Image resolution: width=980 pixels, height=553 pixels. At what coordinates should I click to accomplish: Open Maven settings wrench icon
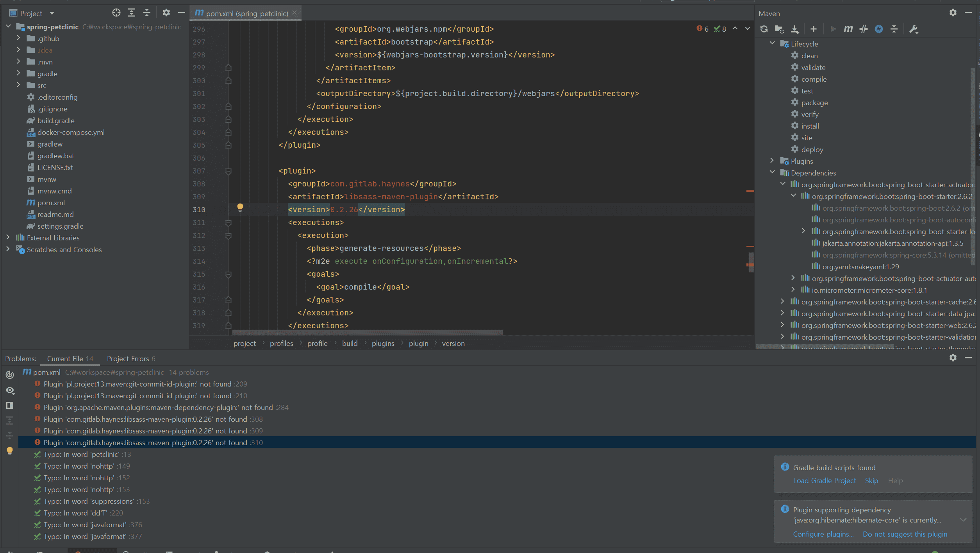(x=913, y=29)
